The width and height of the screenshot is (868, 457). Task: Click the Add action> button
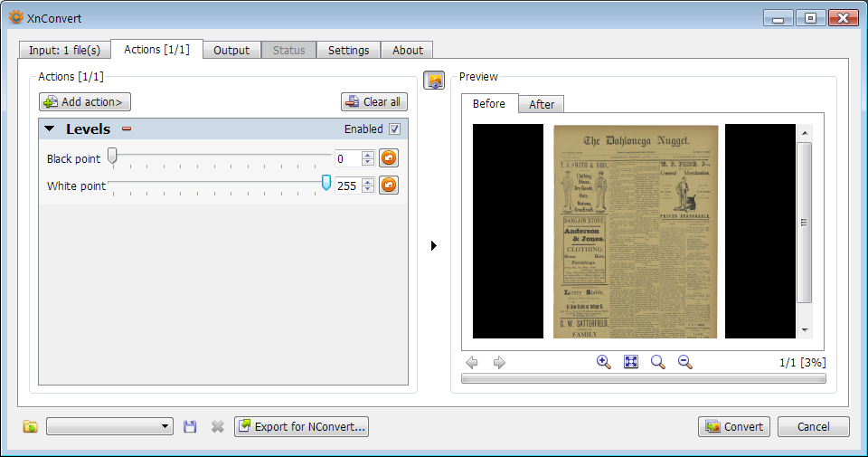point(85,102)
